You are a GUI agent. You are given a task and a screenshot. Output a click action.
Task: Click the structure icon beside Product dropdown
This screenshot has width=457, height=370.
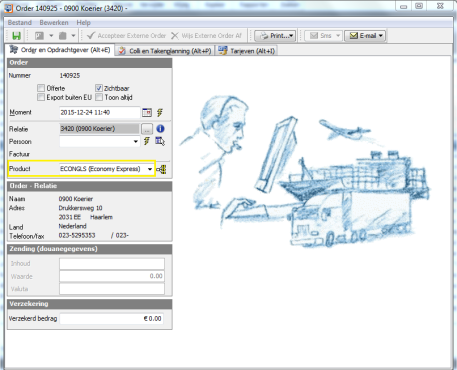coord(162,169)
